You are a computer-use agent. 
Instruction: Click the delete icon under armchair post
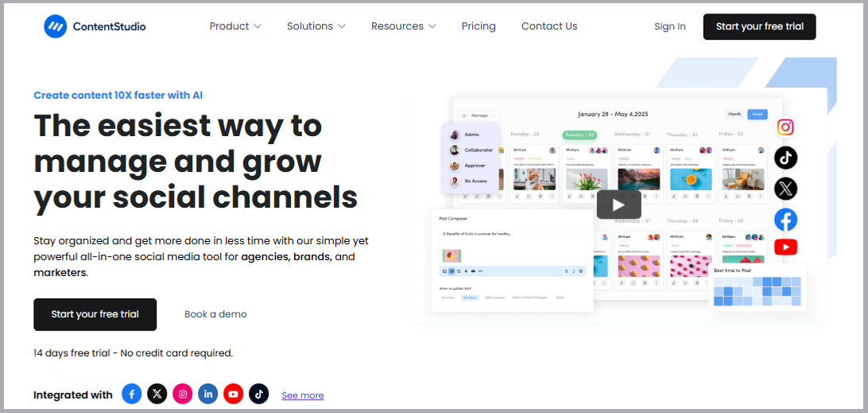(749, 197)
